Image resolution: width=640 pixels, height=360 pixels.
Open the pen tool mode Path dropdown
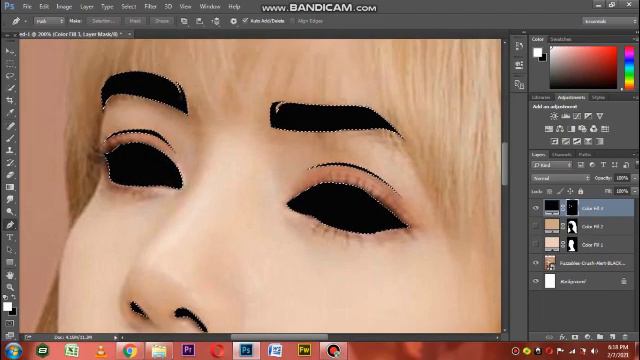[x=49, y=21]
